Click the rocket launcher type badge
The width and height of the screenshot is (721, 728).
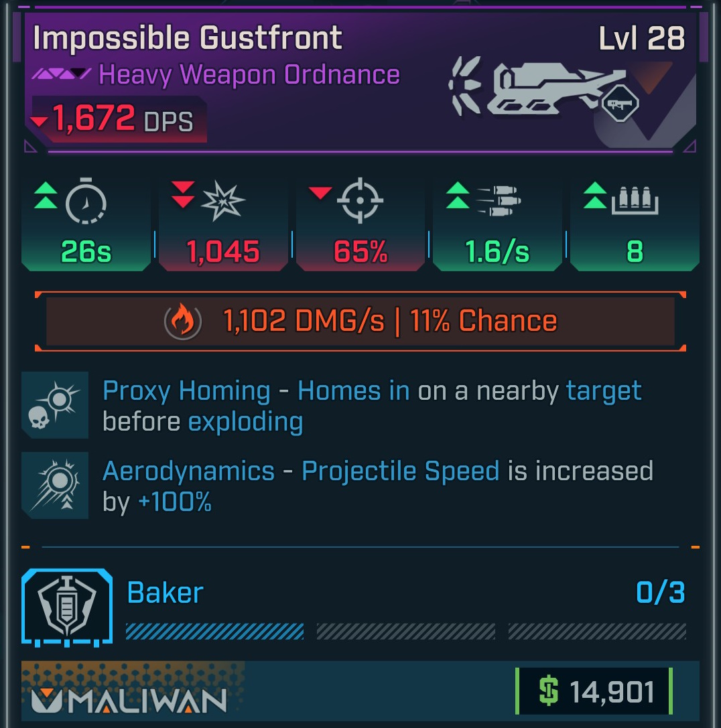[619, 102]
